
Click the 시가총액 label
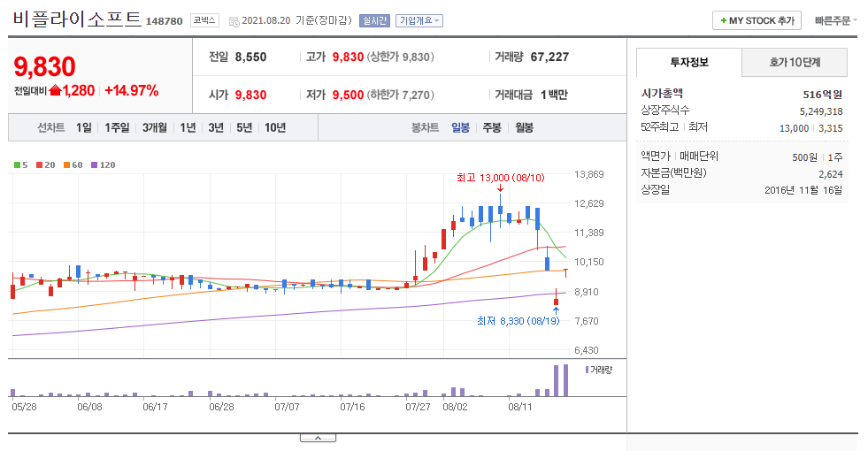click(x=662, y=93)
